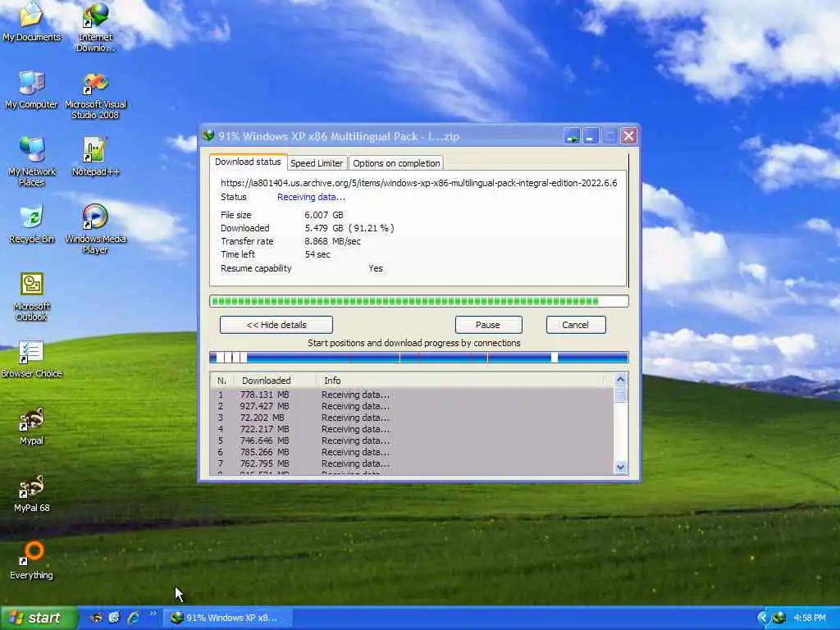Cancel the download
840x630 pixels.
click(x=576, y=325)
